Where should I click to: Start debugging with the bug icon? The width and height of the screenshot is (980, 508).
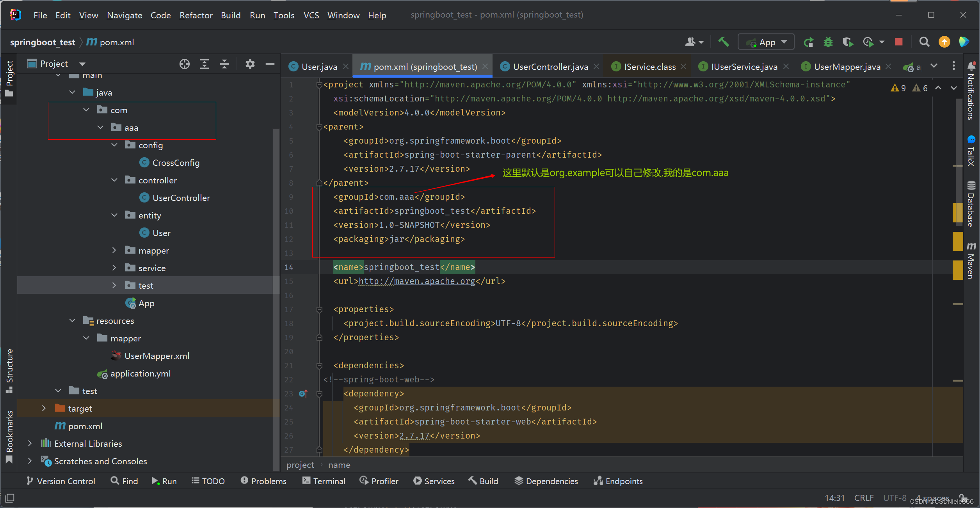pos(828,42)
